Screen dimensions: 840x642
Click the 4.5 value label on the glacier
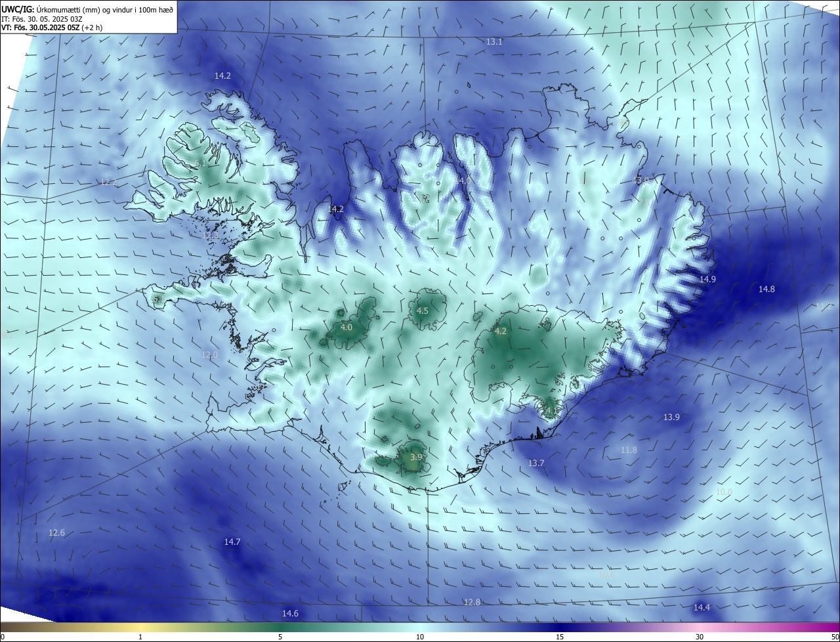pos(423,311)
